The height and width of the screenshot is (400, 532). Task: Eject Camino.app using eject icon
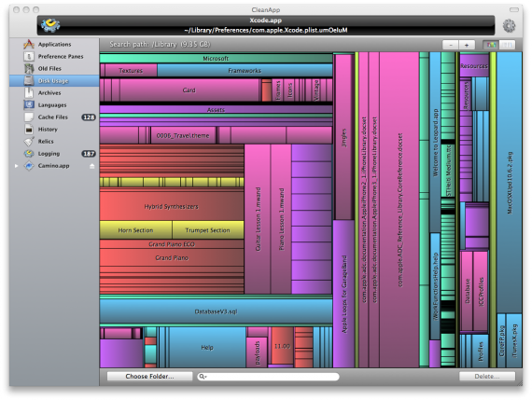(92, 166)
